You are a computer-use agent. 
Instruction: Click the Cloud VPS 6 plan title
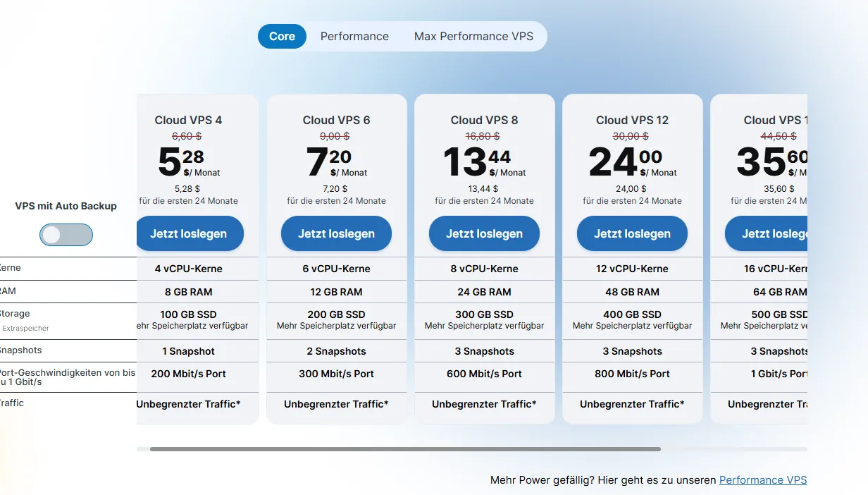(336, 120)
